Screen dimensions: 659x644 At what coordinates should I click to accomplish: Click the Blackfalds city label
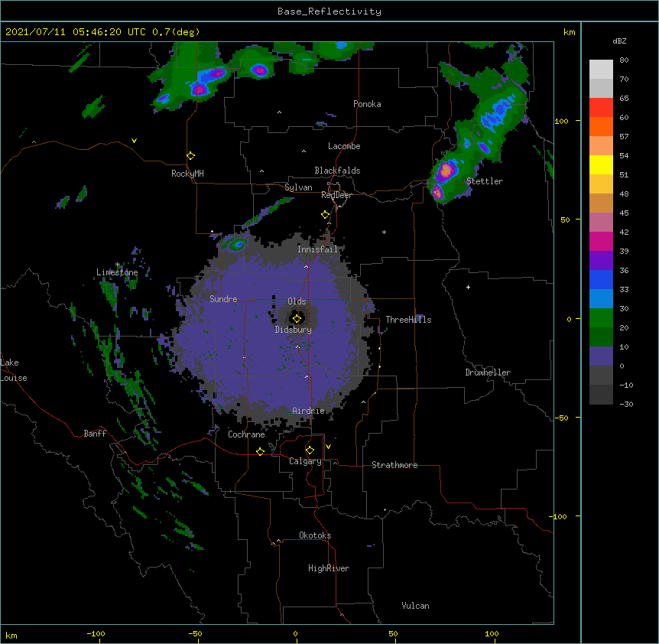[337, 171]
